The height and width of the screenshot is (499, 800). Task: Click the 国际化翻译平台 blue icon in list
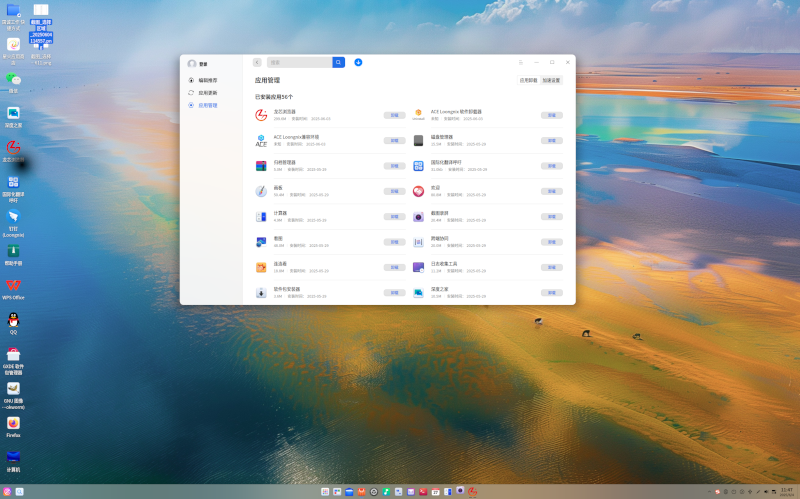(418, 166)
